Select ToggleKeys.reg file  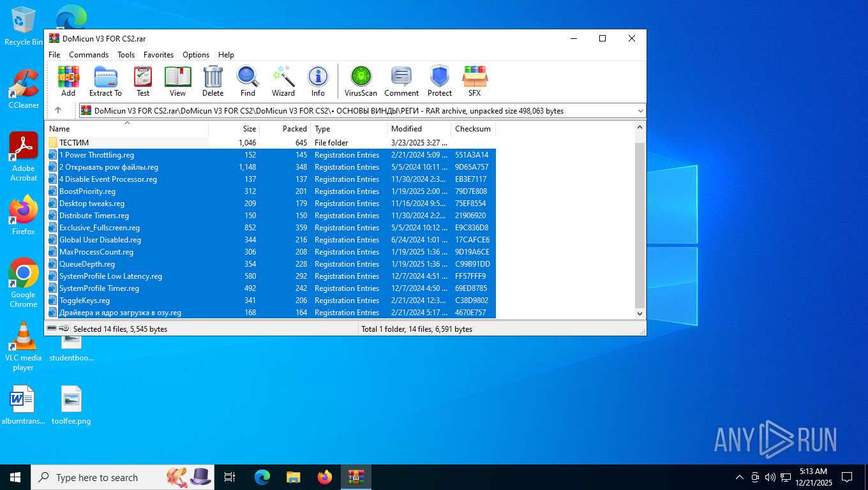[84, 300]
